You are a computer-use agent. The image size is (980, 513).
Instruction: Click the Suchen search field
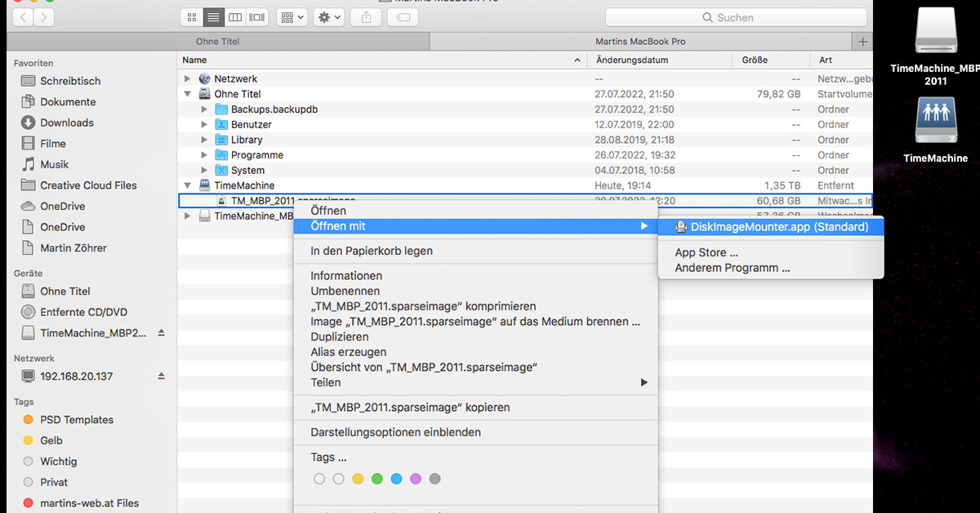click(x=736, y=17)
